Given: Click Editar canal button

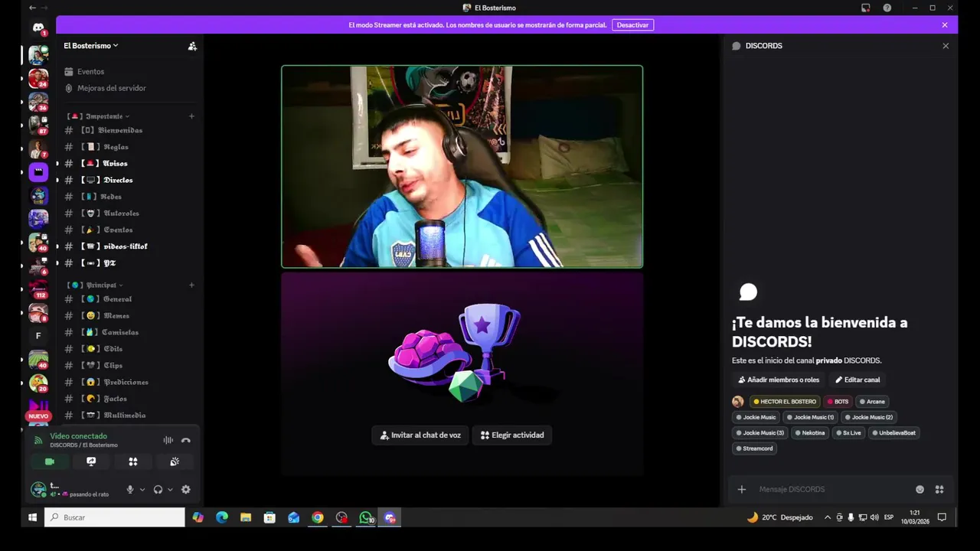Looking at the screenshot, I should pyautogui.click(x=857, y=380).
